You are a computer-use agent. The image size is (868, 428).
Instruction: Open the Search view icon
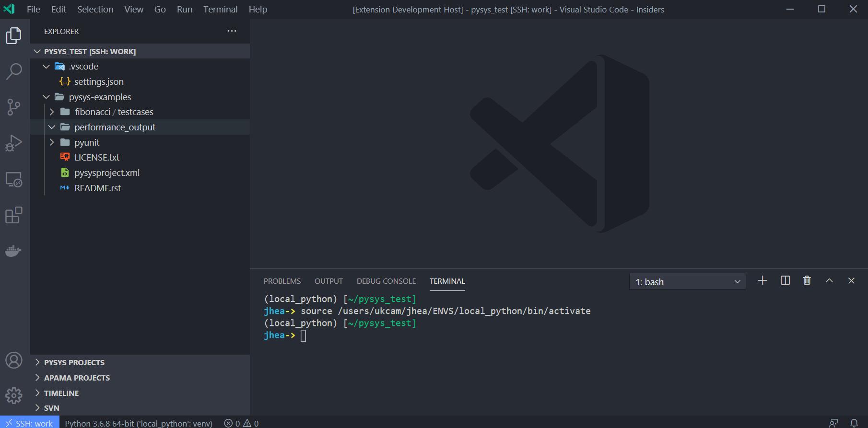(x=14, y=71)
